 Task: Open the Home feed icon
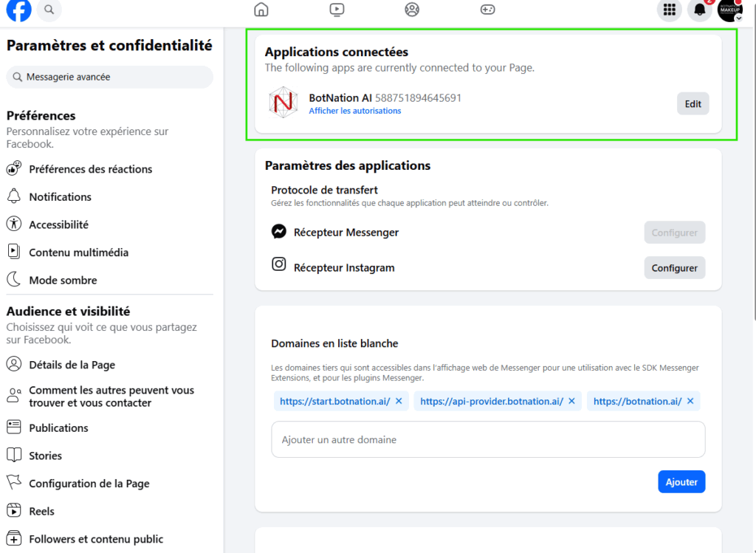coord(261,10)
